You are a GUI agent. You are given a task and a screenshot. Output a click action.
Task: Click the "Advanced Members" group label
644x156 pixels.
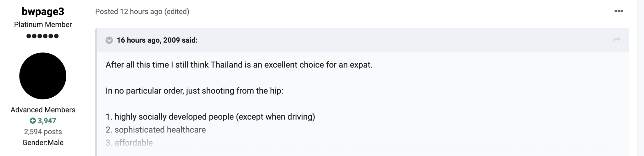click(x=43, y=110)
